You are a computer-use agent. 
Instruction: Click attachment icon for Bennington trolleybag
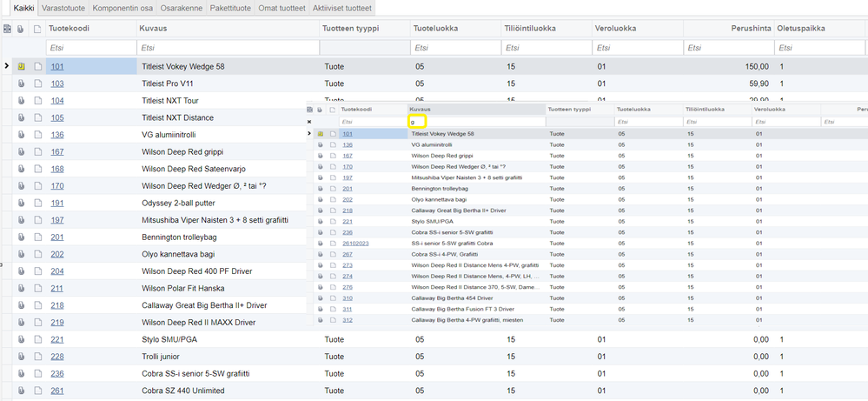21,237
